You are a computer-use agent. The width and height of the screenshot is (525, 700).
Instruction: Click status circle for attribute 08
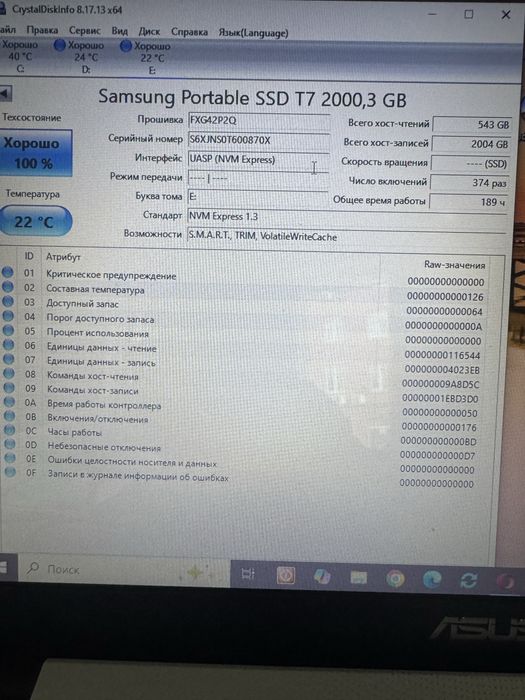[x=9, y=373]
